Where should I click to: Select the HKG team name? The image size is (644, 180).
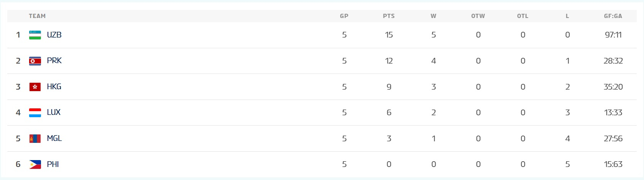[54, 87]
